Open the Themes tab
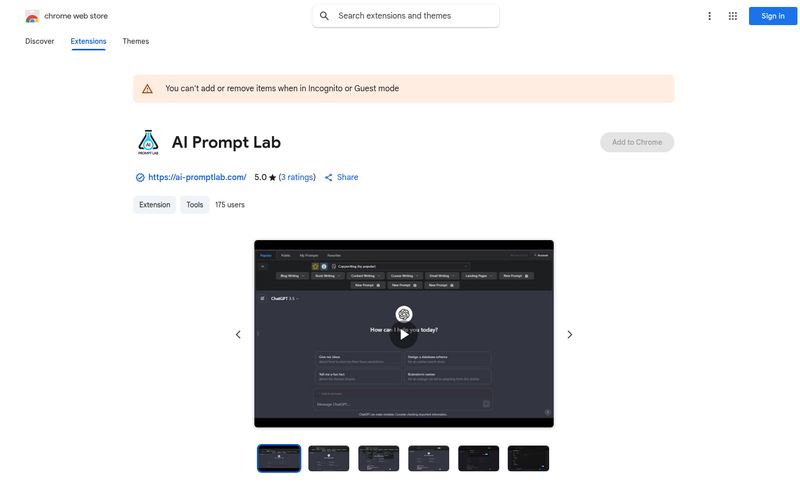 tap(136, 41)
